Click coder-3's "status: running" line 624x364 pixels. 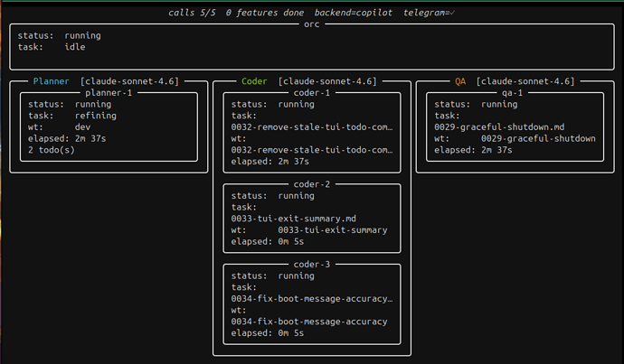272,275
